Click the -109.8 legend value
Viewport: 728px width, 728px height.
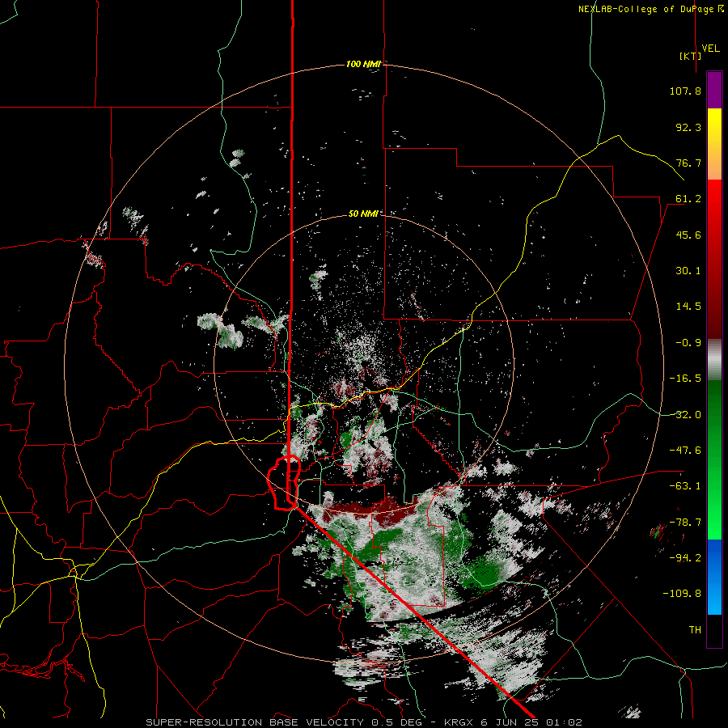(682, 594)
